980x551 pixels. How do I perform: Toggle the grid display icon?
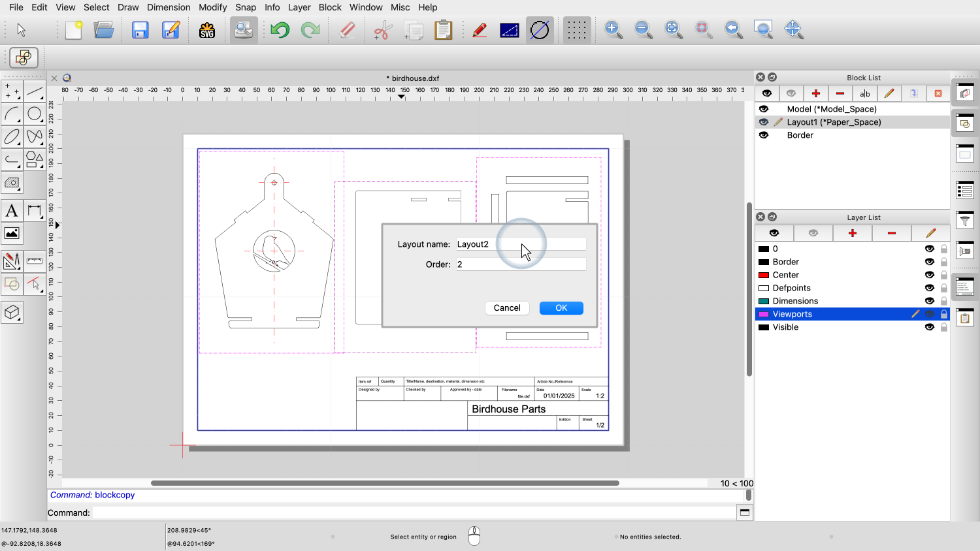[x=576, y=30]
